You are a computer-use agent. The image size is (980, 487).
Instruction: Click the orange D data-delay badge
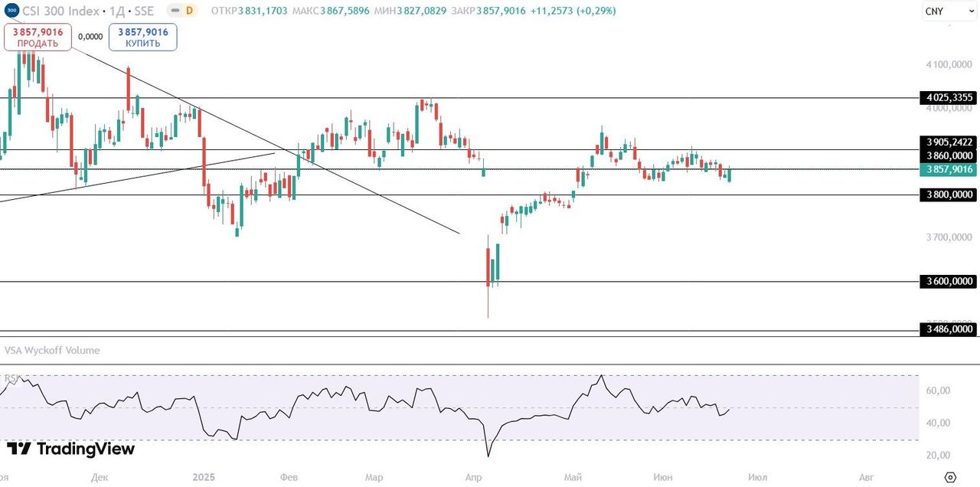pyautogui.click(x=188, y=11)
